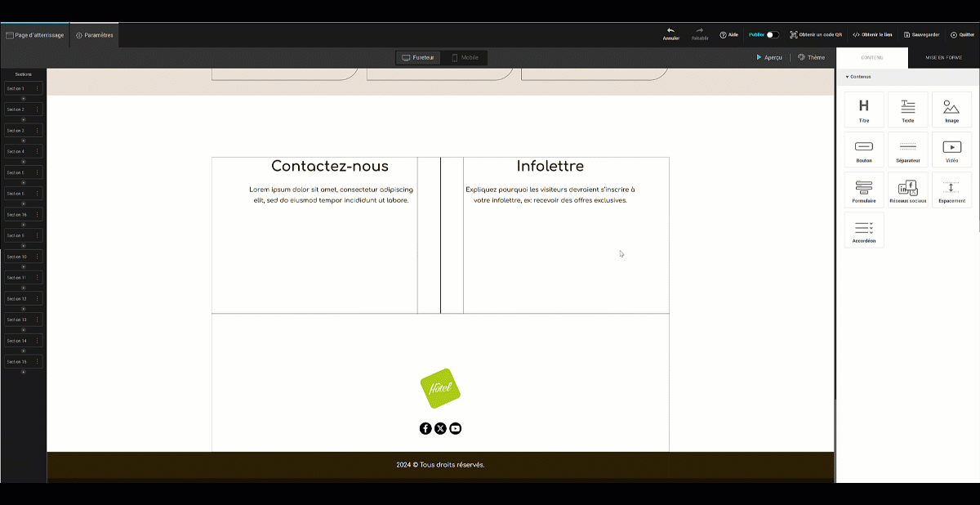Click the X social icon in footer
The height and width of the screenshot is (505, 980).
[440, 428]
